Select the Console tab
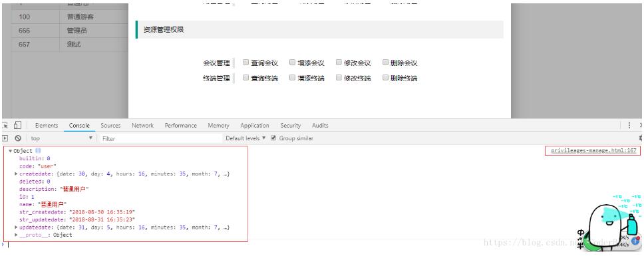644x260 pixels. point(79,126)
